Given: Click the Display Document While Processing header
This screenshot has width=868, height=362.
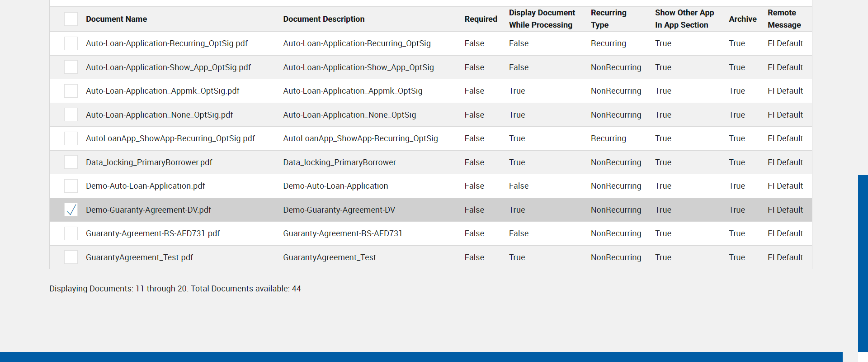Looking at the screenshot, I should [x=542, y=19].
